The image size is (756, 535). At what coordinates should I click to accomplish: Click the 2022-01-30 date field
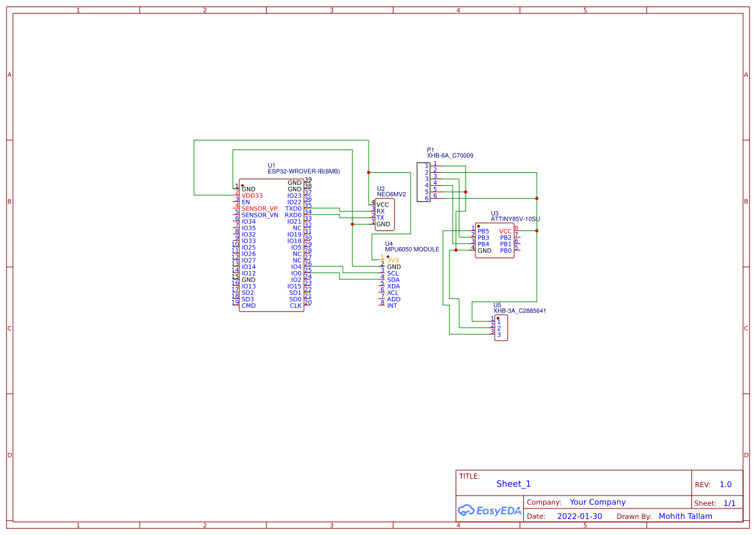pyautogui.click(x=581, y=516)
